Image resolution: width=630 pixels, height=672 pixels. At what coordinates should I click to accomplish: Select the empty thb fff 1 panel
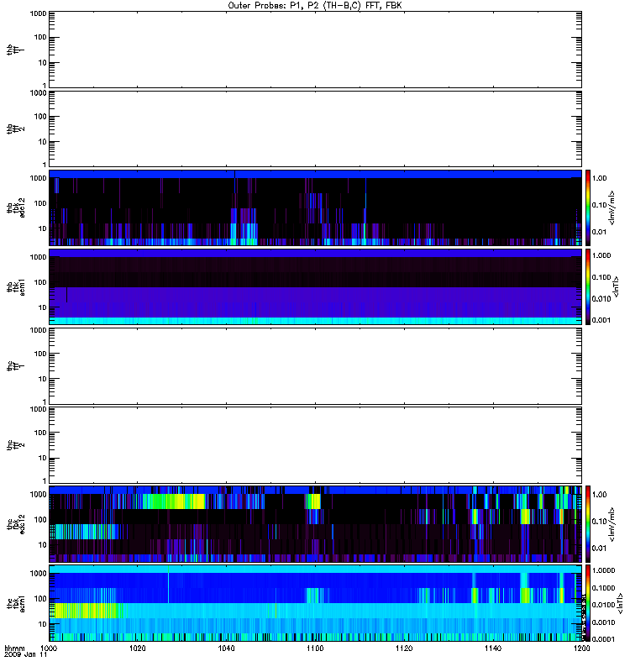pyautogui.click(x=315, y=50)
